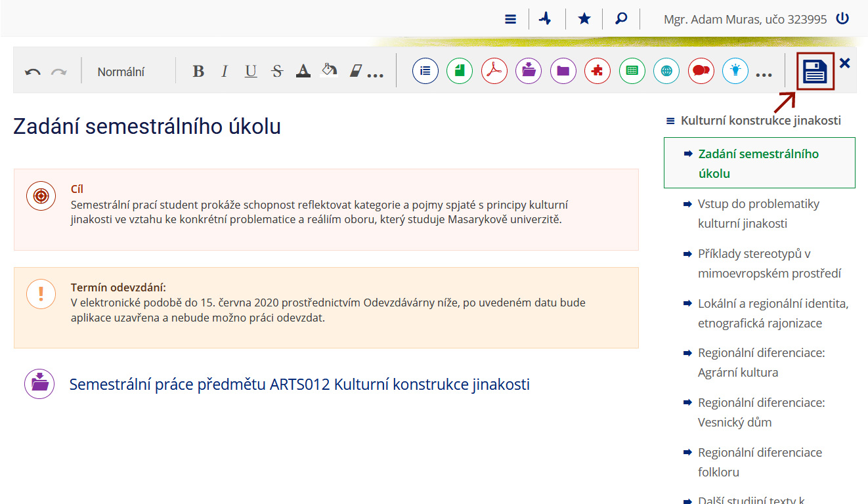
Task: Open the Normální paragraph style dropdown
Action: pyautogui.click(x=121, y=72)
